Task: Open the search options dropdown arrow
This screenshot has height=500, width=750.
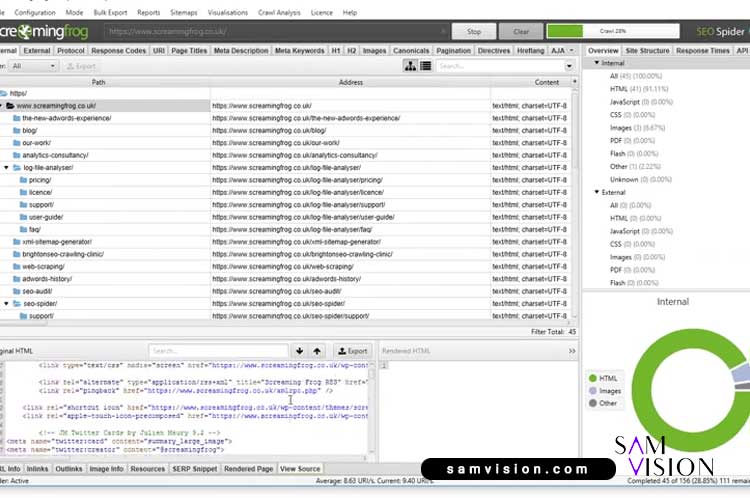Action: pos(569,66)
